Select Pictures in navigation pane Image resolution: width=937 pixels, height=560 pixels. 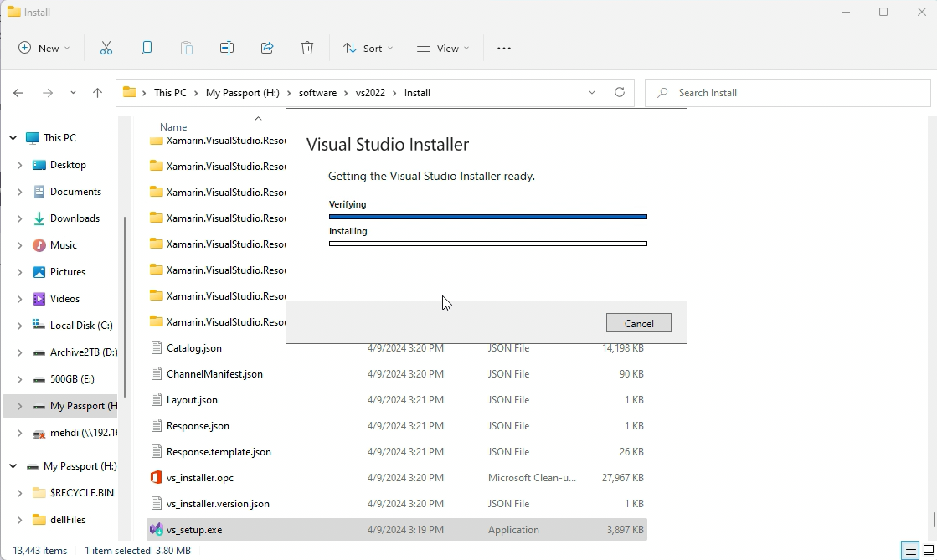pyautogui.click(x=68, y=272)
